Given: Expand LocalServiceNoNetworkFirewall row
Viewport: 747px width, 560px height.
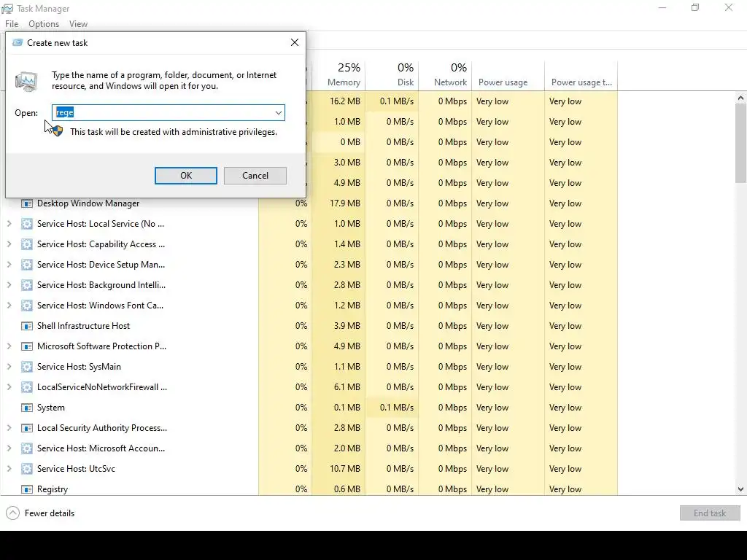Looking at the screenshot, I should pos(9,387).
